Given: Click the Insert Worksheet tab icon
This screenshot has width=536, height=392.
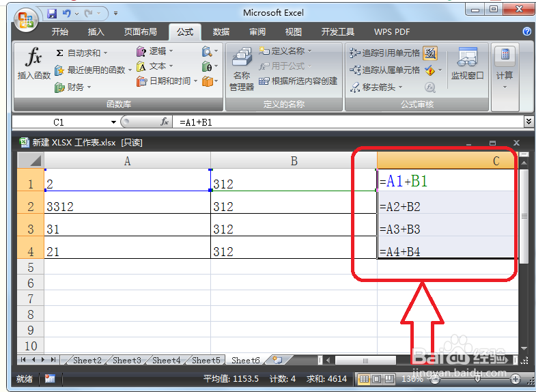Looking at the screenshot, I should pyautogui.click(x=278, y=360).
